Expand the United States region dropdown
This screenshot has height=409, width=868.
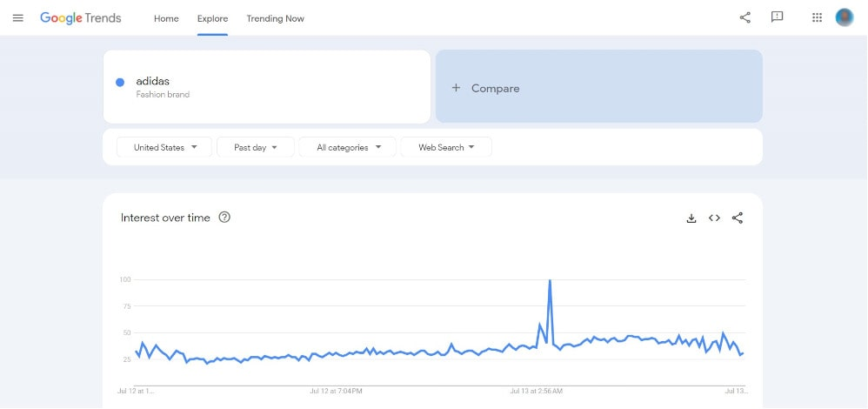[164, 147]
